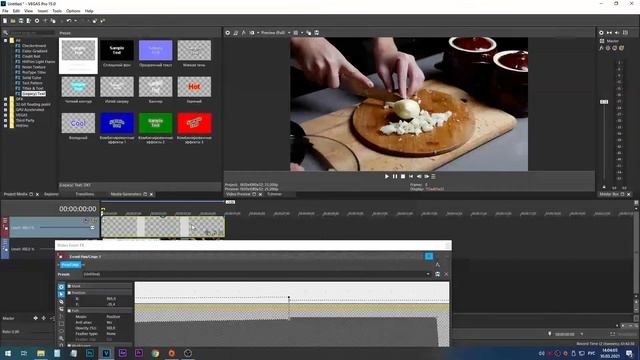Open the View menu
This screenshot has height=360, width=640.
29,11
